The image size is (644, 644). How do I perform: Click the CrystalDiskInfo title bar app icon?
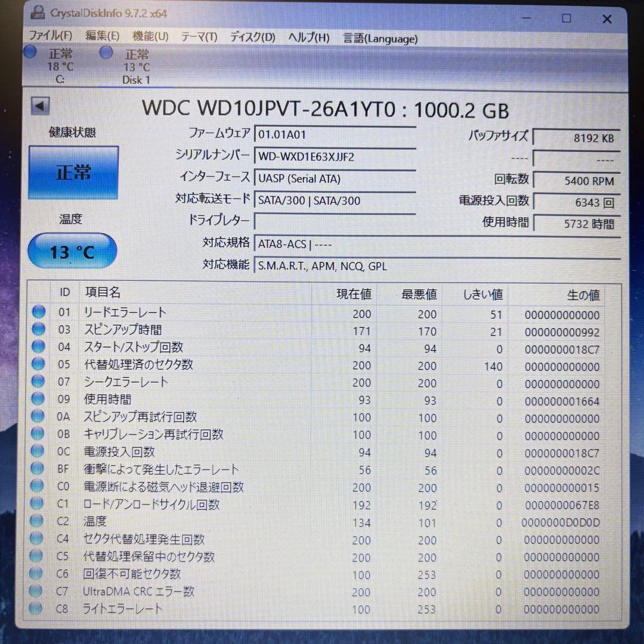tap(38, 13)
